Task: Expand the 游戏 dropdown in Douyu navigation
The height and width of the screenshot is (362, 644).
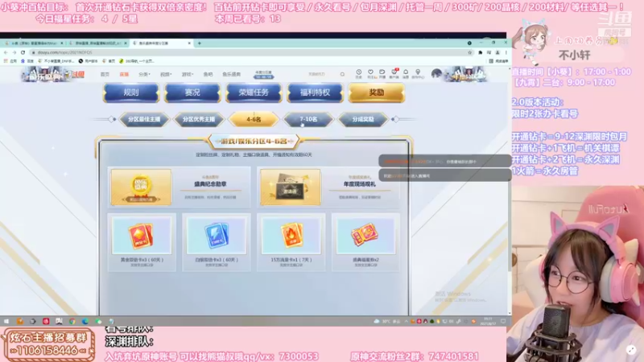Action: (188, 74)
